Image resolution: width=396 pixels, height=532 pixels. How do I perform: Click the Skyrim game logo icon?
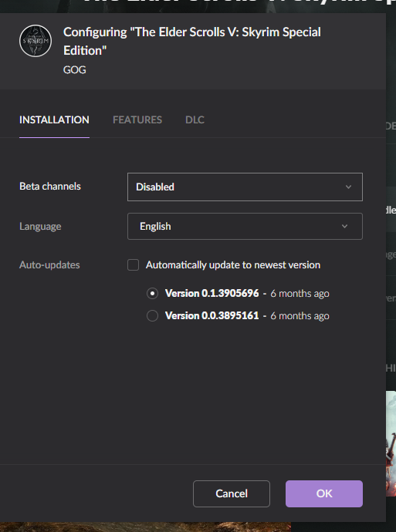pyautogui.click(x=36, y=41)
